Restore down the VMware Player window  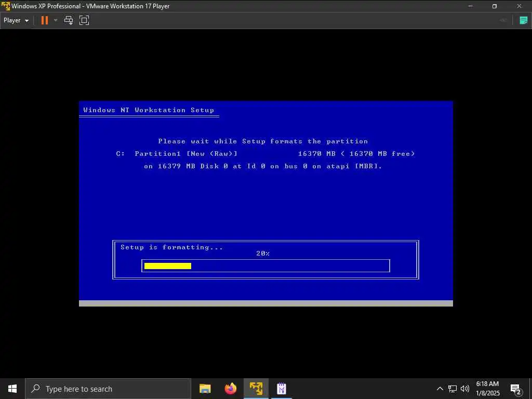pyautogui.click(x=495, y=6)
